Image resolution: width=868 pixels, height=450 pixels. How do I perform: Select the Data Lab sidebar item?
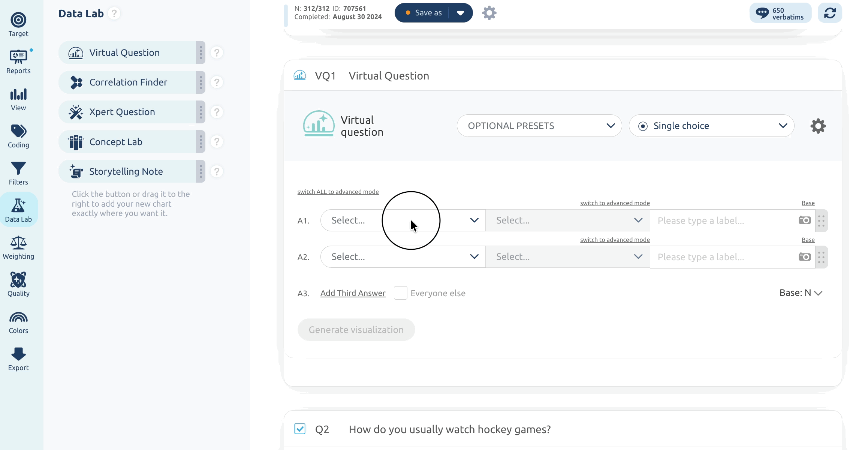pyautogui.click(x=18, y=210)
